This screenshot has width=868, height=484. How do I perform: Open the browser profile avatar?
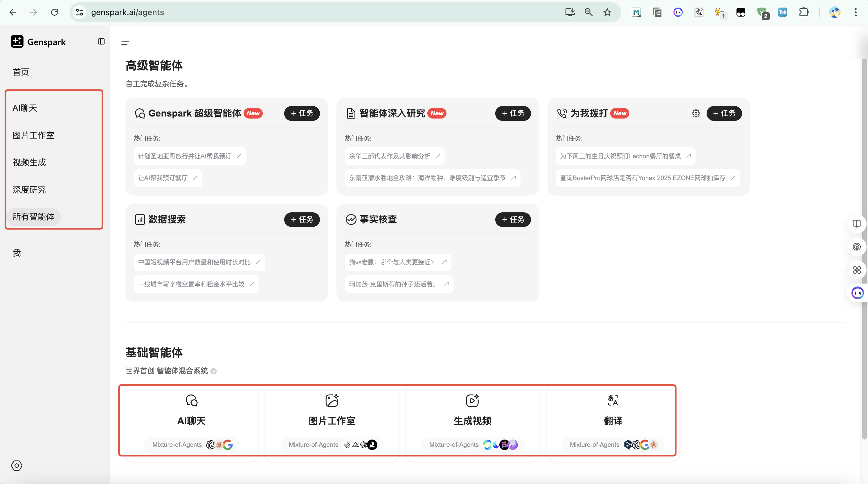click(x=835, y=12)
